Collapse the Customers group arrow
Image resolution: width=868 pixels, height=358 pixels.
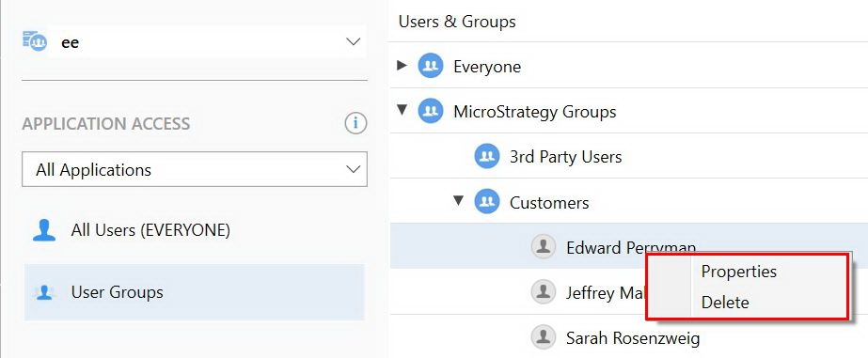[x=458, y=200]
